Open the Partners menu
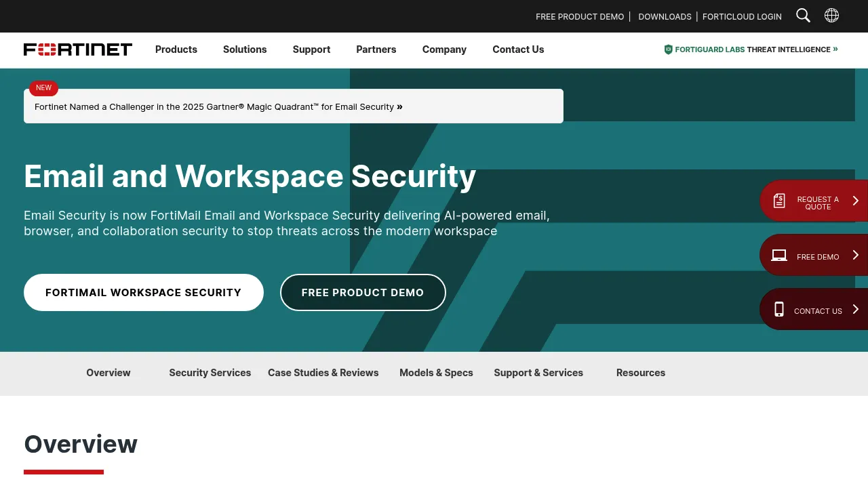The width and height of the screenshot is (868, 488). (376, 49)
